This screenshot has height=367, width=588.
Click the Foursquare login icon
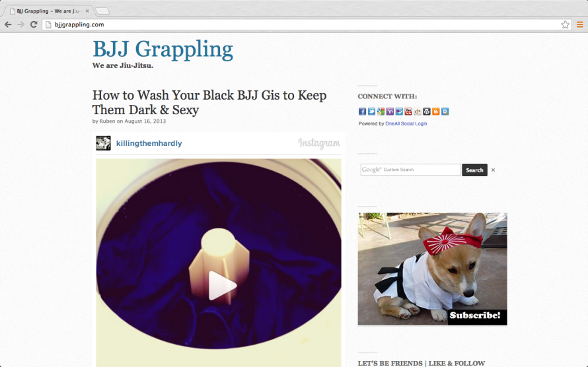click(x=399, y=112)
